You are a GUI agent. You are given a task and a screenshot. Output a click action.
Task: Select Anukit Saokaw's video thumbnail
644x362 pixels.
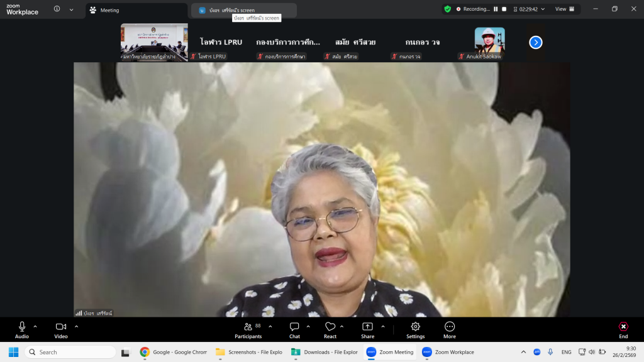click(x=489, y=42)
